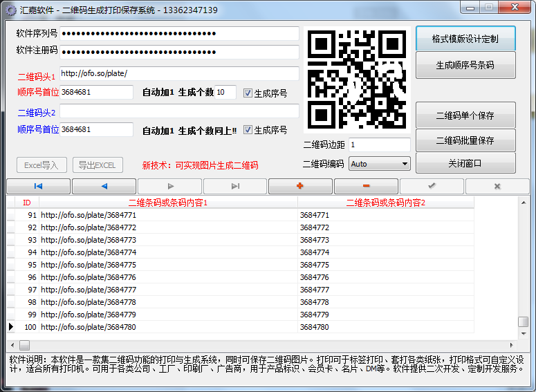Click the horizontal scrollbar thumb
536x392 pixels.
click(24, 345)
